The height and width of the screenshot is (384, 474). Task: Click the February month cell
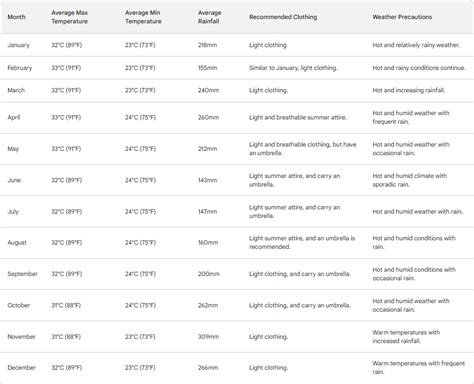pyautogui.click(x=20, y=68)
